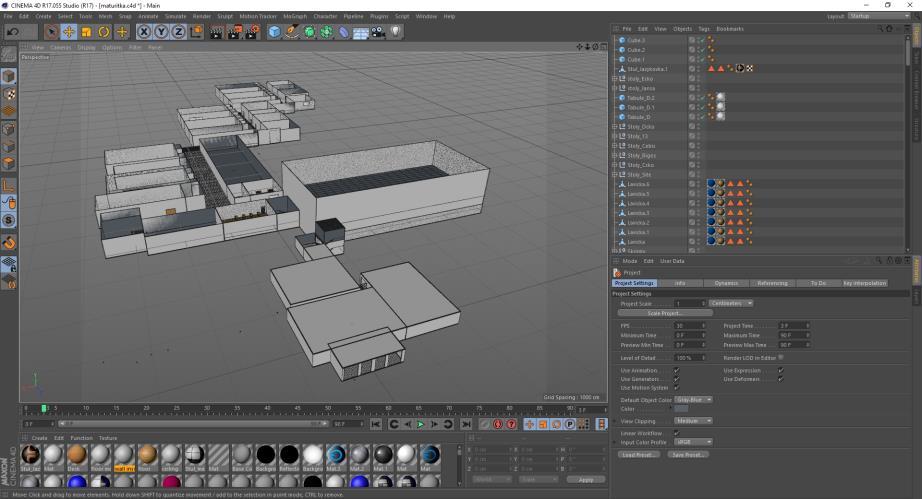The height and width of the screenshot is (499, 922).
Task: Click Make Editable icon in left toolbar
Action: [x=9, y=54]
